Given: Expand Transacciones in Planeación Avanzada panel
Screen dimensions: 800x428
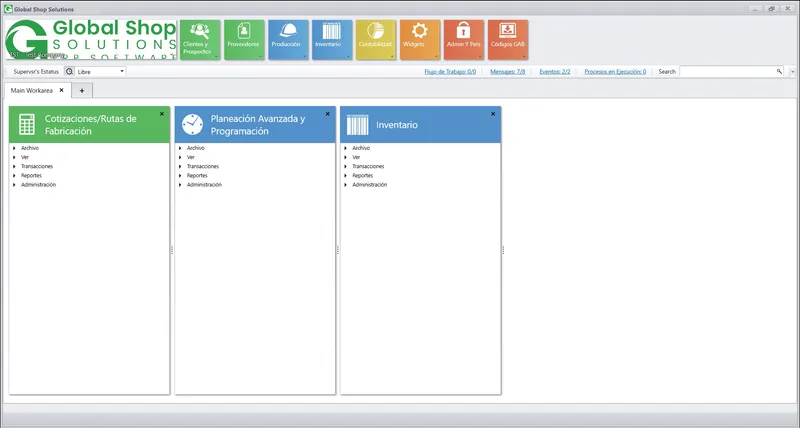Looking at the screenshot, I should 180,166.
